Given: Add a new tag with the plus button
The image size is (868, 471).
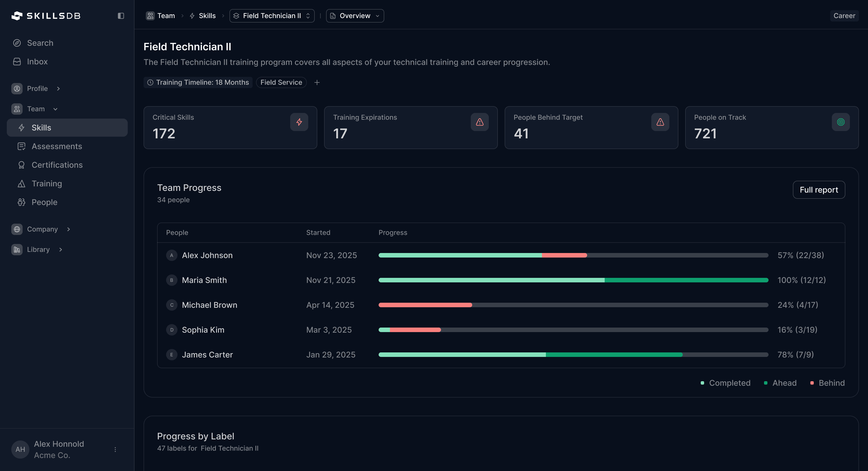Looking at the screenshot, I should click(x=317, y=82).
